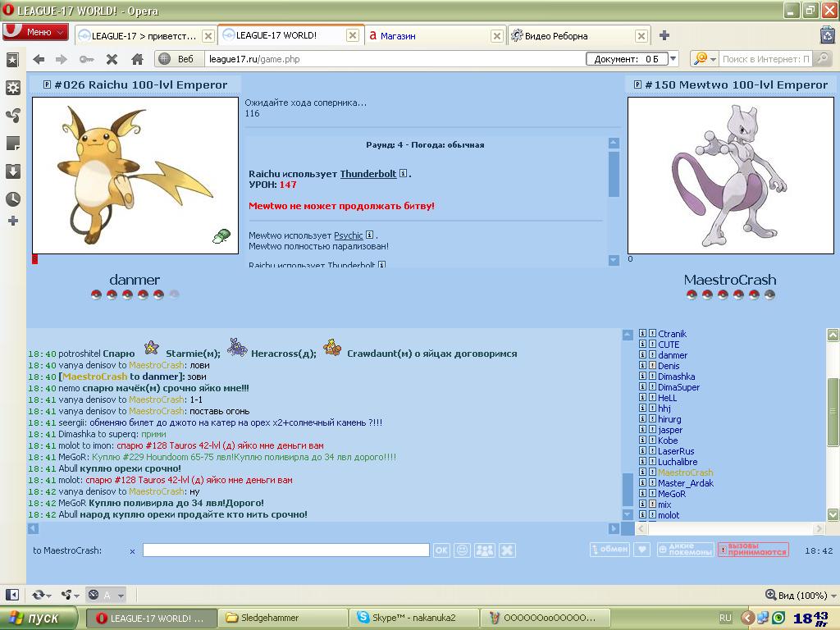The width and height of the screenshot is (840, 630).
Task: Open the Thunderbolt move link
Action: [x=368, y=174]
